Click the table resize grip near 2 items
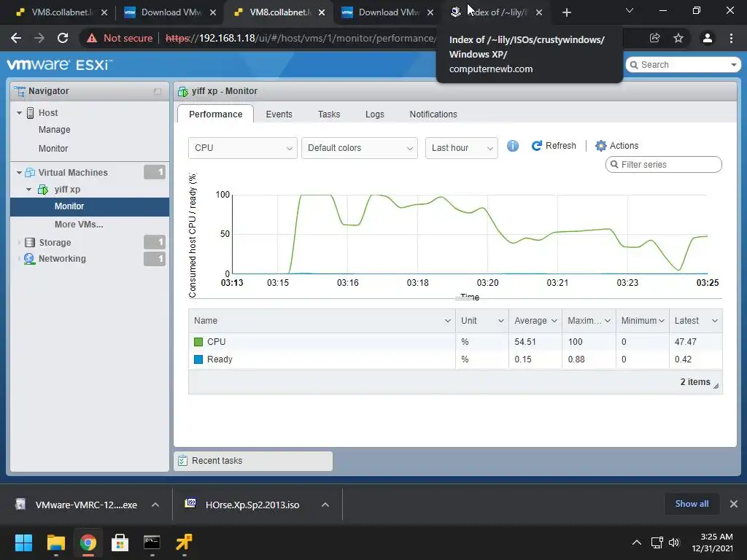Screen dimensions: 747x560 tap(716, 386)
